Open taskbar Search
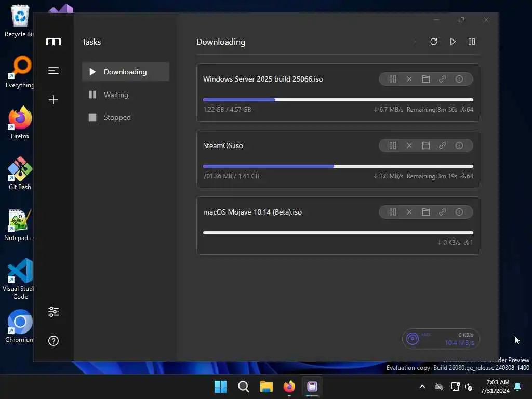 244,387
